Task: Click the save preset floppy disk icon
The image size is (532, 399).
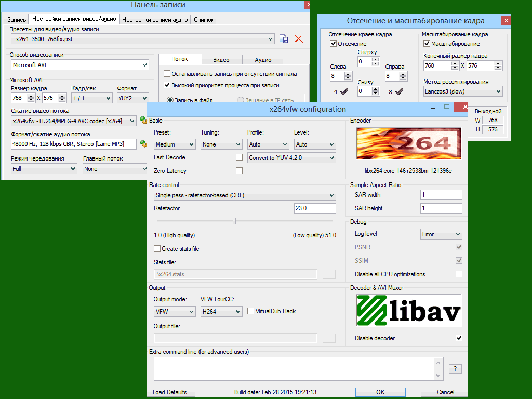Action: 284,38
